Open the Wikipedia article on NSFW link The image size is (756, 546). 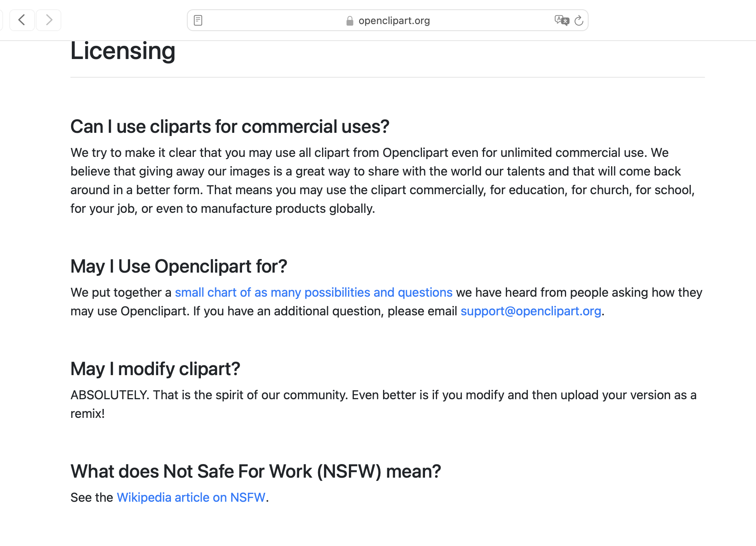(x=191, y=497)
